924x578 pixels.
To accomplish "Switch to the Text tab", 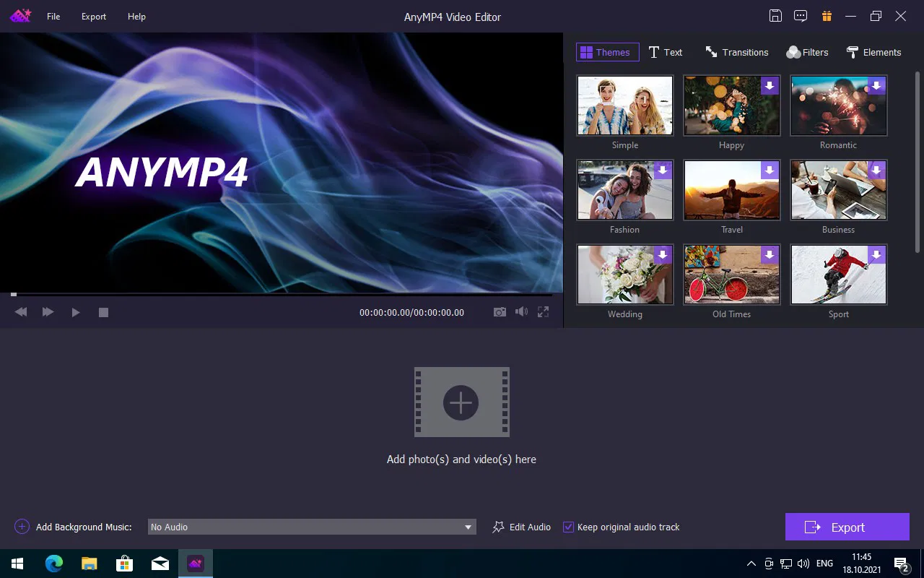I will [x=666, y=52].
